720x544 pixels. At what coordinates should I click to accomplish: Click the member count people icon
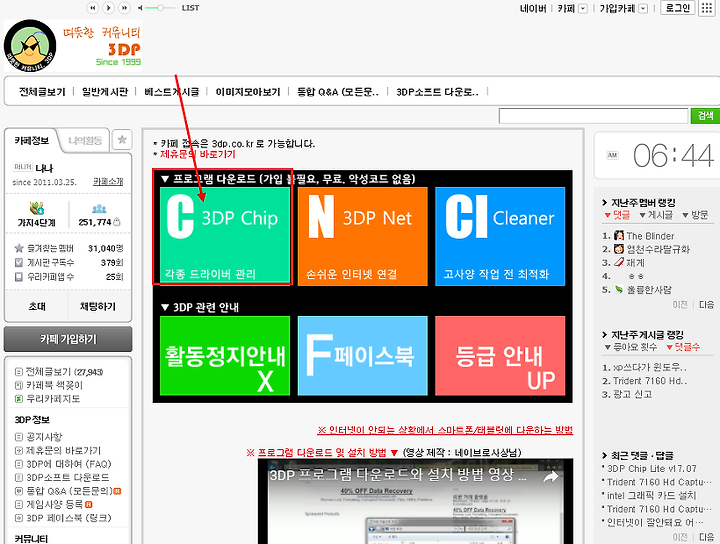coord(99,209)
